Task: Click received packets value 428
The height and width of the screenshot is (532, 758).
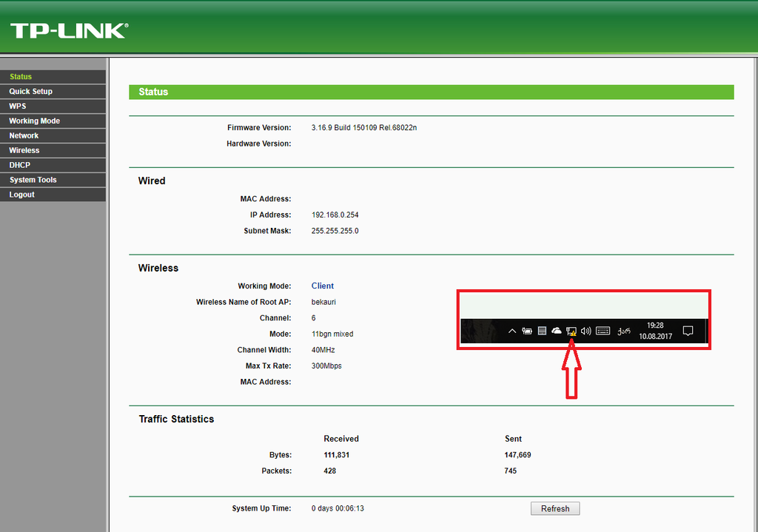Action: pyautogui.click(x=329, y=471)
